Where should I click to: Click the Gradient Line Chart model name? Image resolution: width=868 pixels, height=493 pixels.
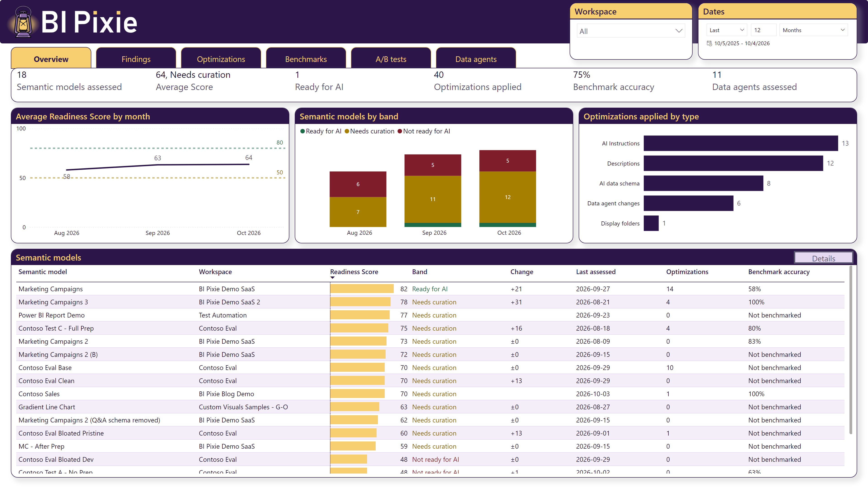click(x=47, y=407)
